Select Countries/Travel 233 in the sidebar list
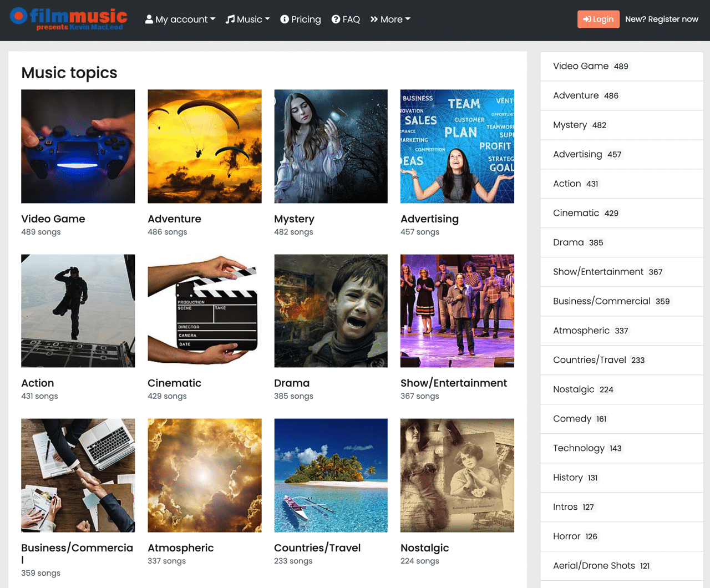 click(x=622, y=360)
